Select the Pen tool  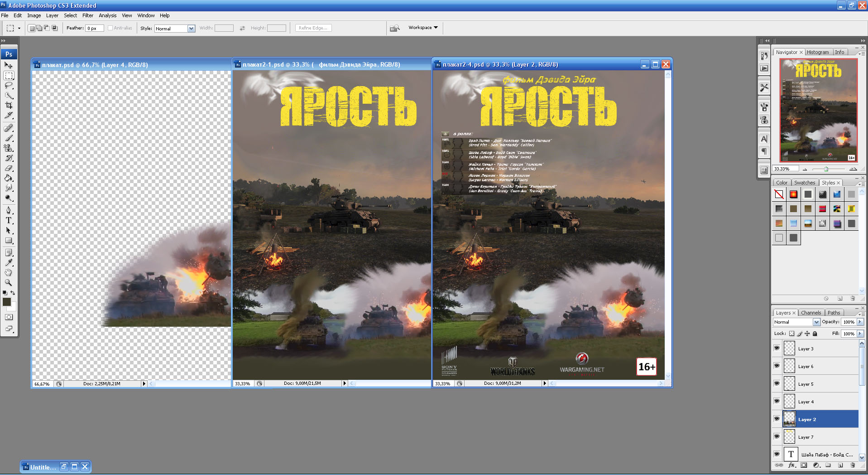click(9, 210)
